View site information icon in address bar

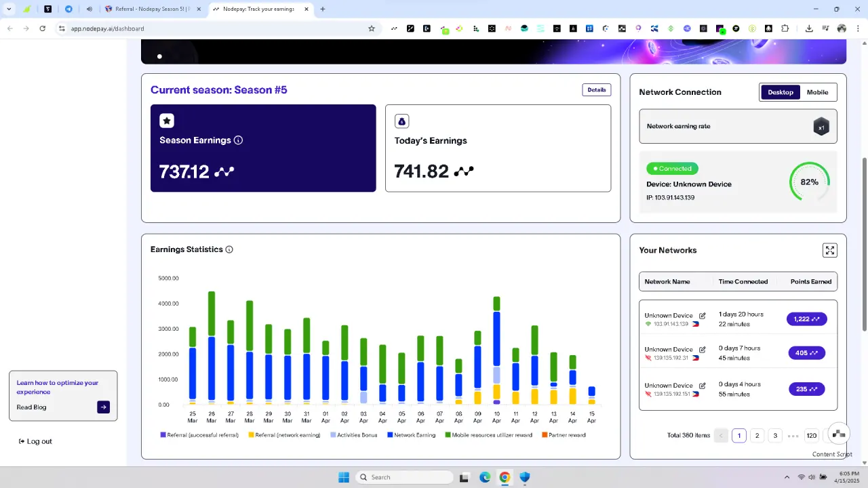click(62, 28)
